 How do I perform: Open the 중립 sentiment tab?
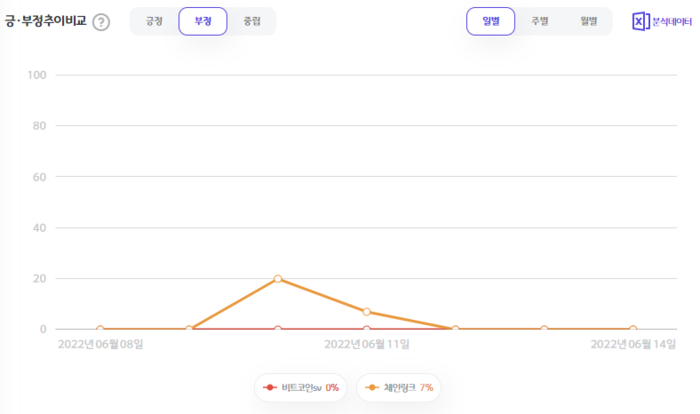point(251,21)
